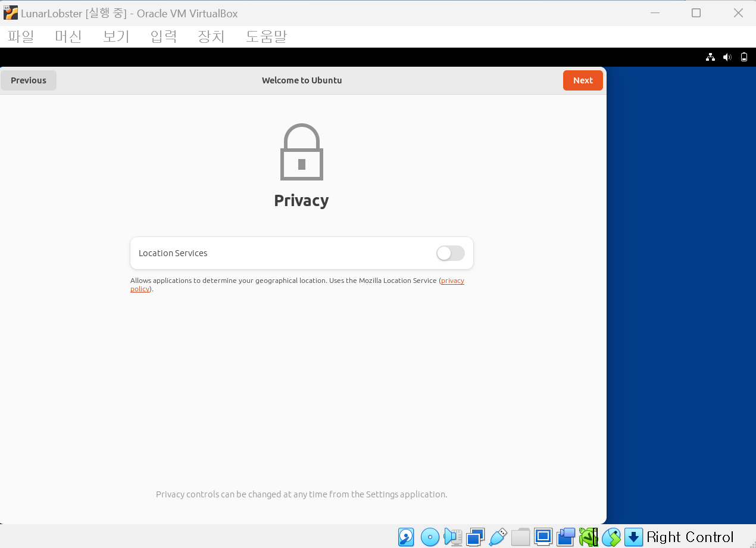Image resolution: width=756 pixels, height=548 pixels.
Task: Click the mouse integration status icon
Action: click(611, 537)
